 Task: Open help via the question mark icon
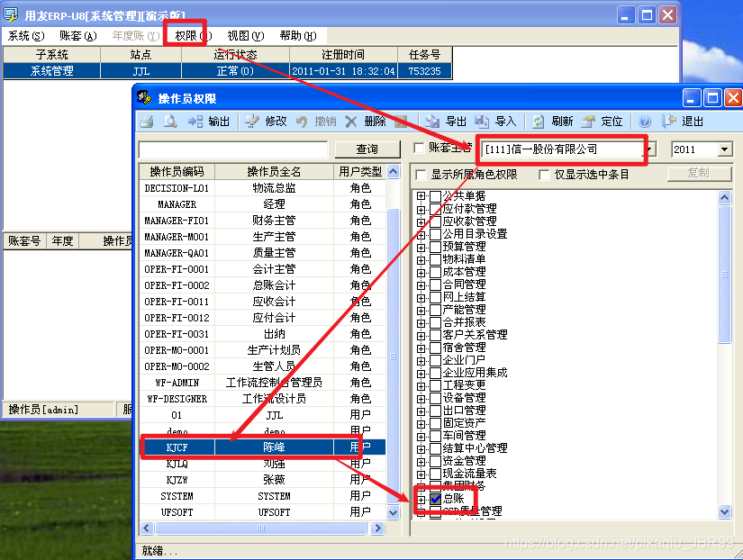pyautogui.click(x=645, y=122)
